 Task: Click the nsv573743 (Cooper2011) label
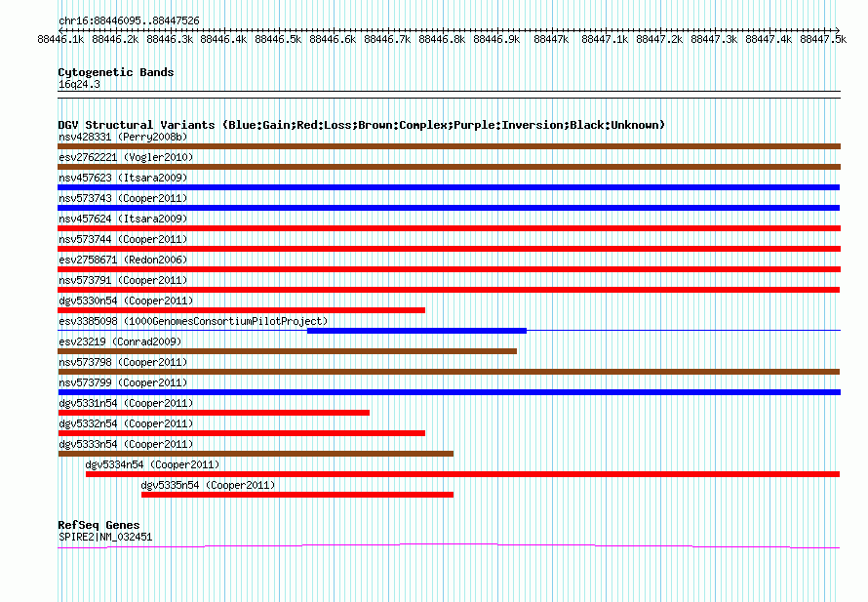123,198
